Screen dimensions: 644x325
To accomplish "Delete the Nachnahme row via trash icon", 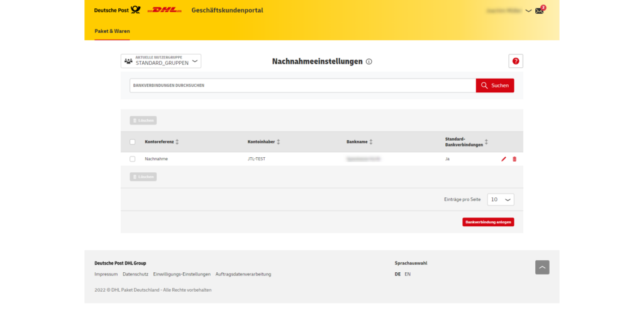I will coord(514,159).
